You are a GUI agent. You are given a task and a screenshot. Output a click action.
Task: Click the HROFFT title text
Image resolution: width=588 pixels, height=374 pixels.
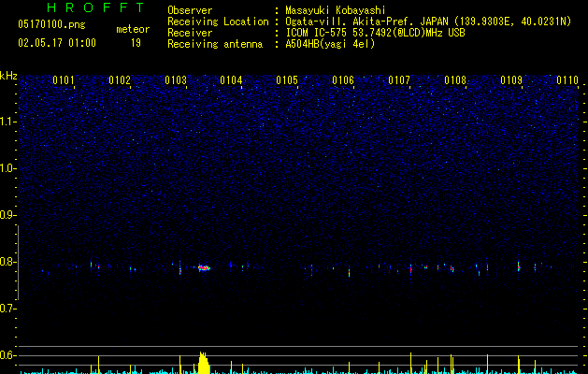[95, 7]
